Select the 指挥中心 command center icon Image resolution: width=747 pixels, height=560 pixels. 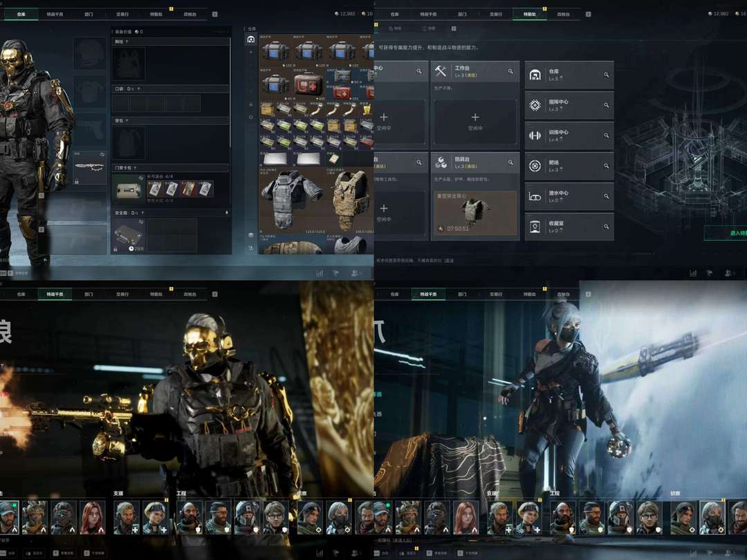535,105
